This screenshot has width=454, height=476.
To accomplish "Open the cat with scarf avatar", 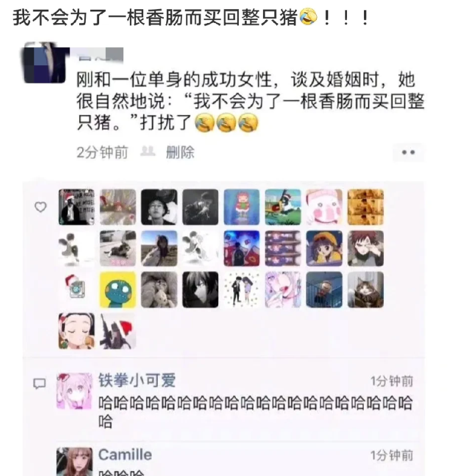I will tap(365, 290).
